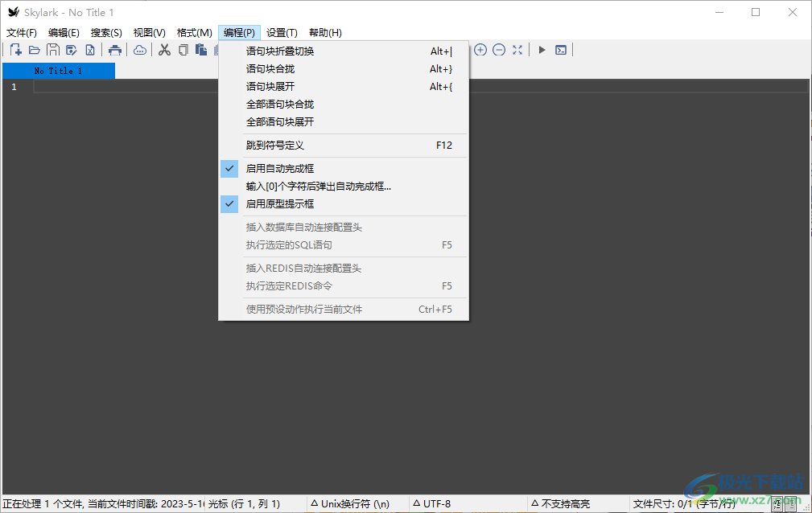Click the save-as icon with pencil
The height and width of the screenshot is (513, 812).
pos(72,50)
